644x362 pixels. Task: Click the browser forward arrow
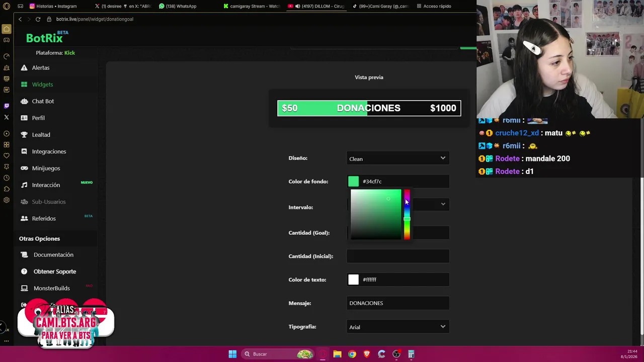pos(29,19)
